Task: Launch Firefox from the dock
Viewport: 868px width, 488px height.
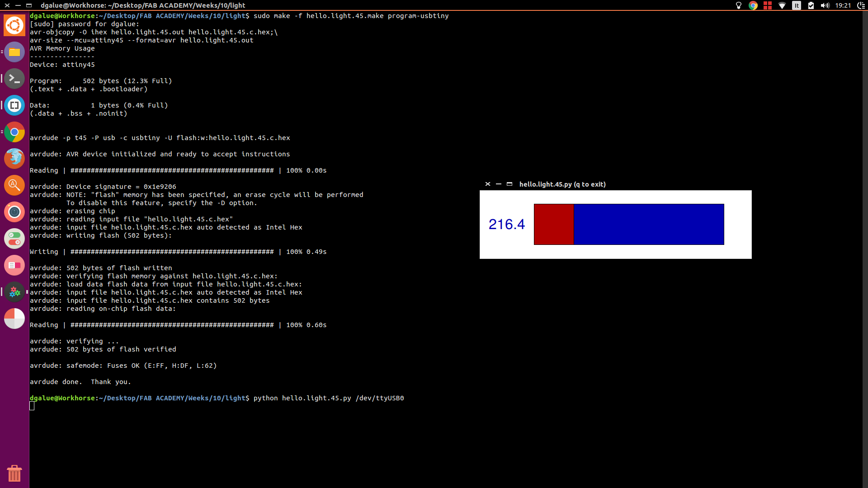Action: [x=14, y=158]
